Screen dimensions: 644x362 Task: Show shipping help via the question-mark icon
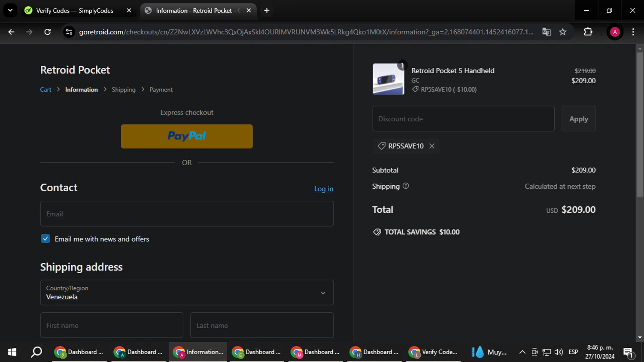[x=406, y=186]
